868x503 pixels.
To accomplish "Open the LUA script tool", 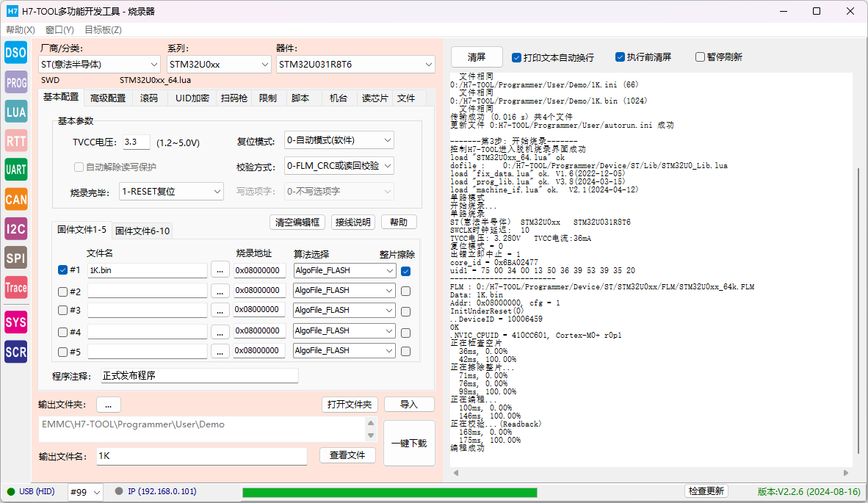I will (x=15, y=112).
